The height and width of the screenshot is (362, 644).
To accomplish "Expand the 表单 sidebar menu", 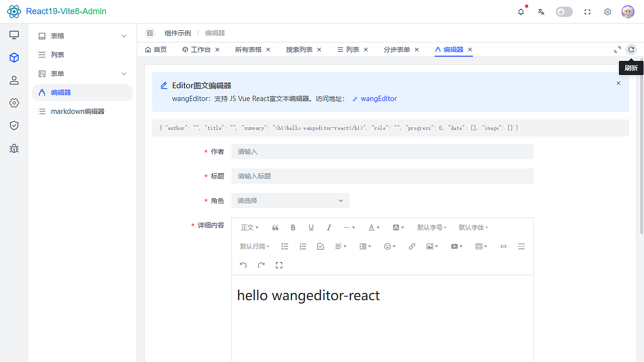I will point(83,74).
